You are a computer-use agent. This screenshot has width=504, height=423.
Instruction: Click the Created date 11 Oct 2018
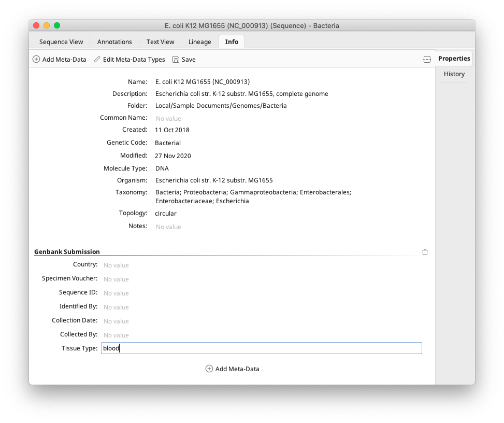(172, 130)
